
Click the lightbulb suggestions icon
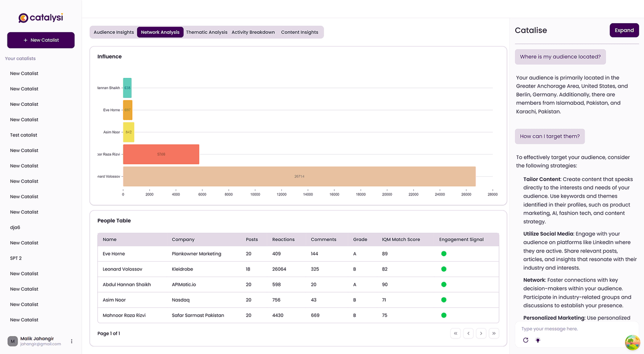click(x=538, y=340)
